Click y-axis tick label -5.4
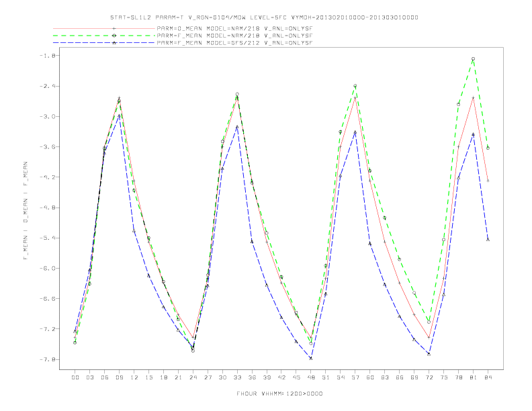Viewport: 532px width, 411px height. [x=46, y=238]
